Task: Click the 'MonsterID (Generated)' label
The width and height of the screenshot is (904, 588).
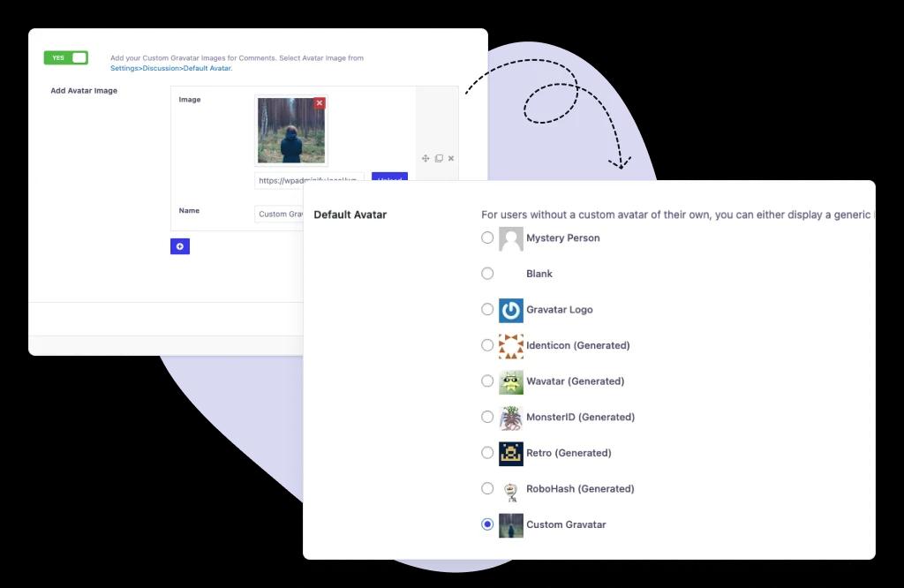Action: pyautogui.click(x=580, y=417)
